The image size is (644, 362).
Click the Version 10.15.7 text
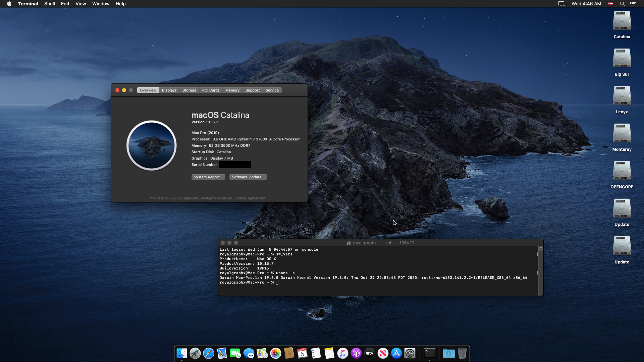205,122
